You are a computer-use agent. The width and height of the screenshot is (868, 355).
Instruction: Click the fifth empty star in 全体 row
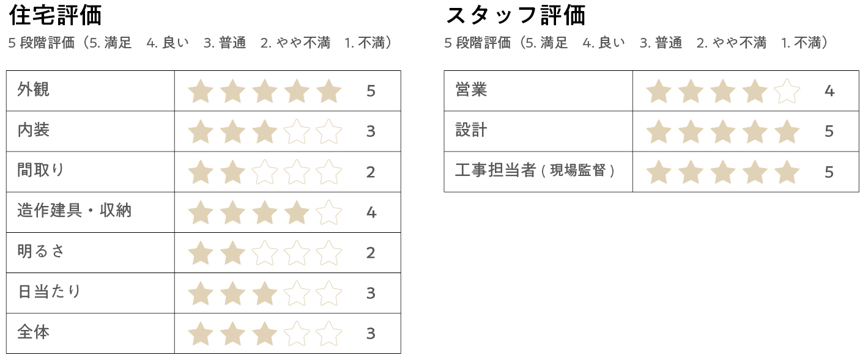coord(329,333)
